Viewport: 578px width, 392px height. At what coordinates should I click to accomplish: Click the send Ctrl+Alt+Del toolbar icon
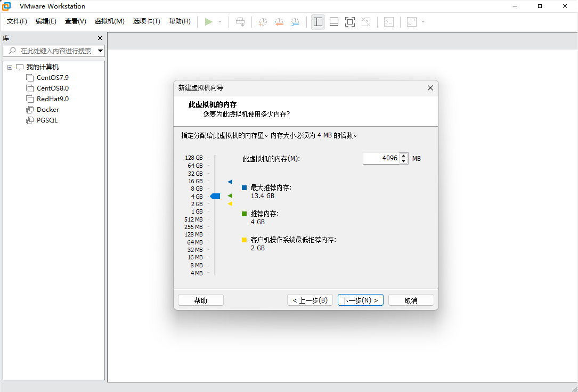click(x=240, y=22)
